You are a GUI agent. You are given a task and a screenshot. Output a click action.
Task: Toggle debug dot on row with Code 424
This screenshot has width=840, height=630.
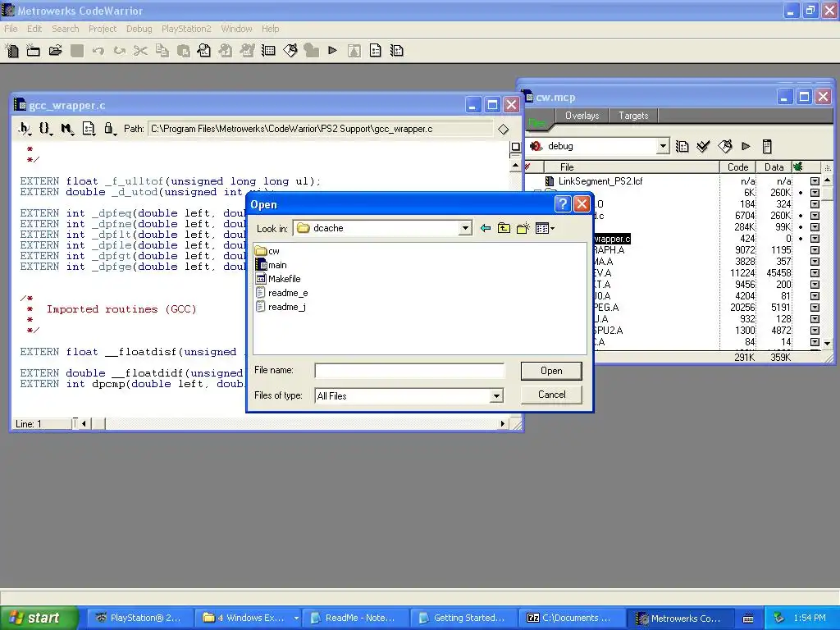point(801,239)
